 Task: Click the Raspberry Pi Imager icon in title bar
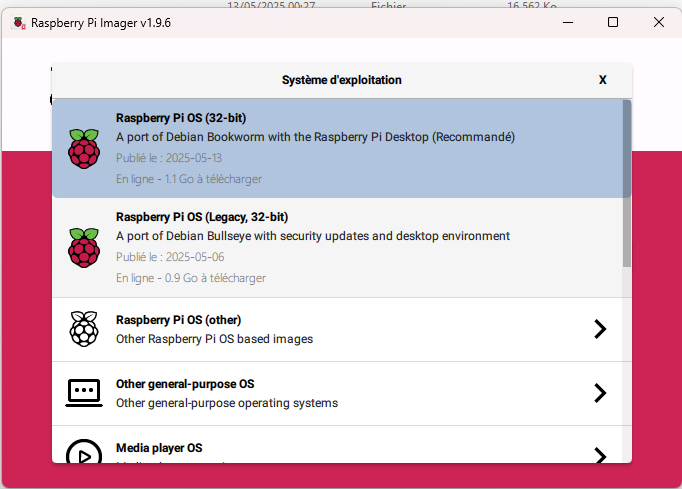[x=19, y=22]
